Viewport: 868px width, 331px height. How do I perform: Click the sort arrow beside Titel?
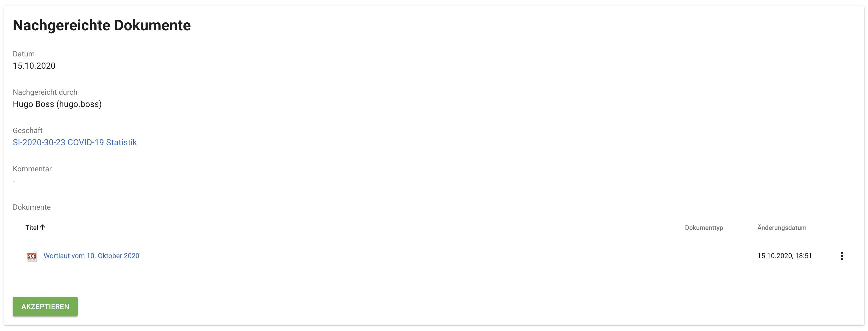pos(43,227)
